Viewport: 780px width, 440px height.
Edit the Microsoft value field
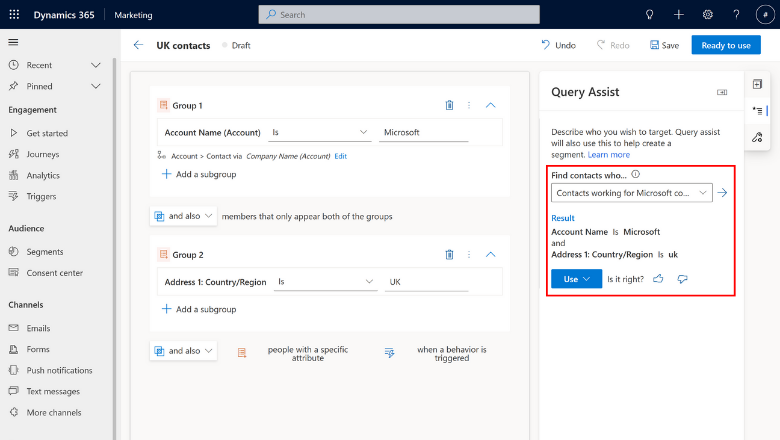point(423,132)
